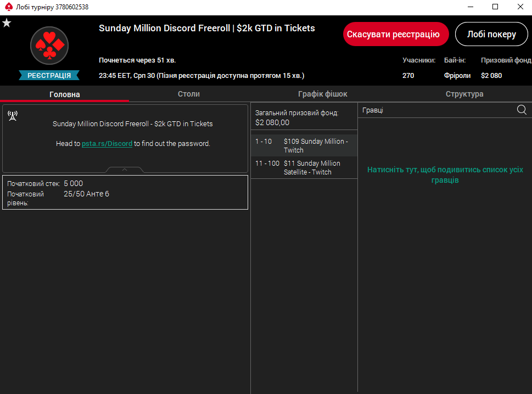Follow the psta.rs/Discord link

[107, 143]
